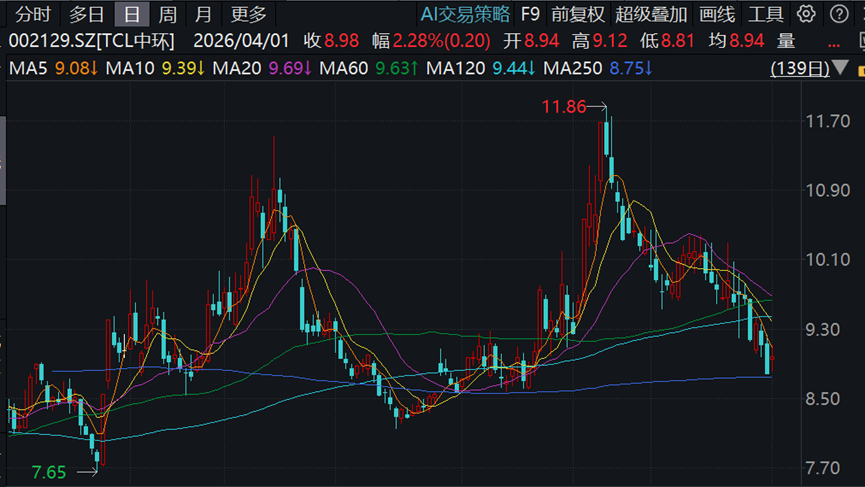
Task: Open the help question mark icon
Action: tap(839, 14)
